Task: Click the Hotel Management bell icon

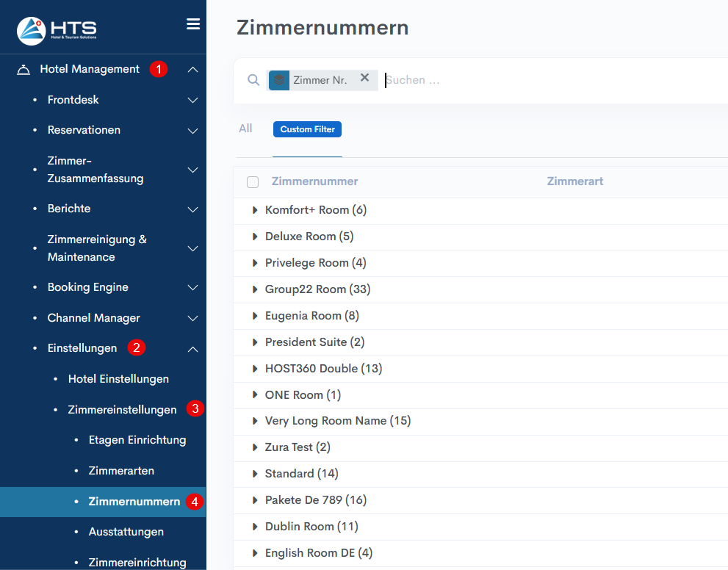Action: pyautogui.click(x=24, y=70)
